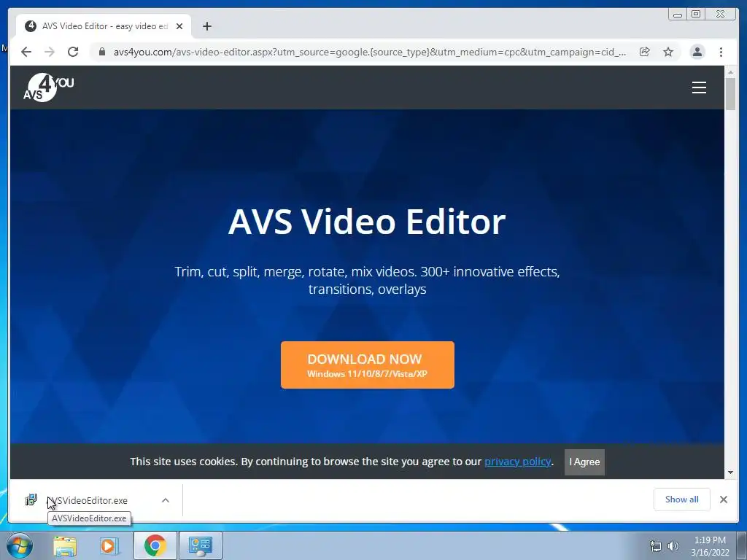
Task: Click the scrollbar down arrow
Action: click(730, 472)
